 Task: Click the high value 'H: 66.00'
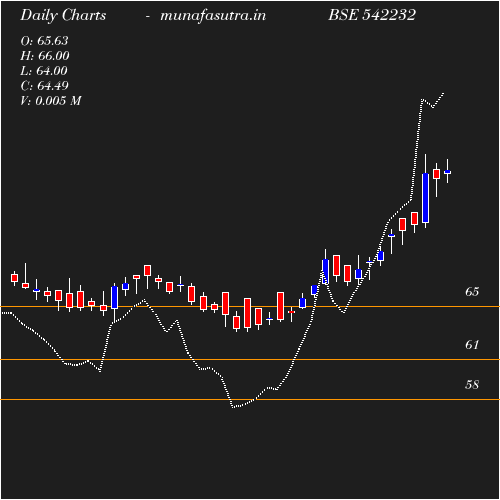(x=45, y=56)
